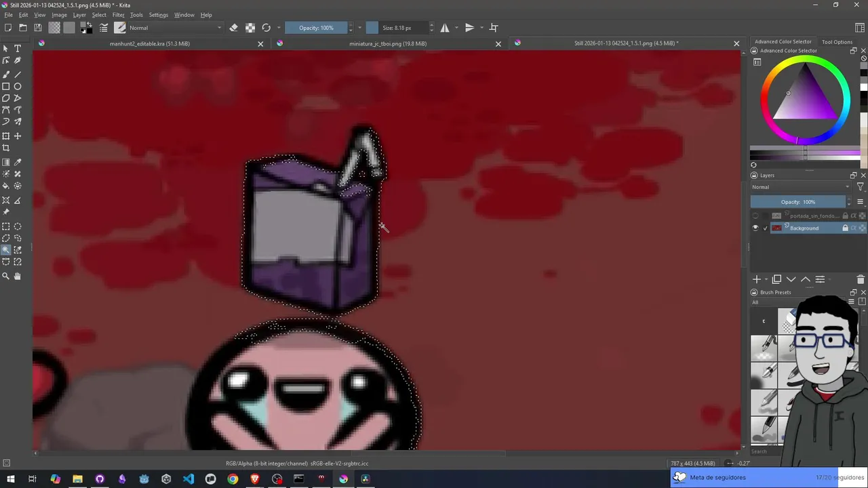Expand the reload preset dropdown arrow
The image size is (868, 488).
pyautogui.click(x=279, y=28)
